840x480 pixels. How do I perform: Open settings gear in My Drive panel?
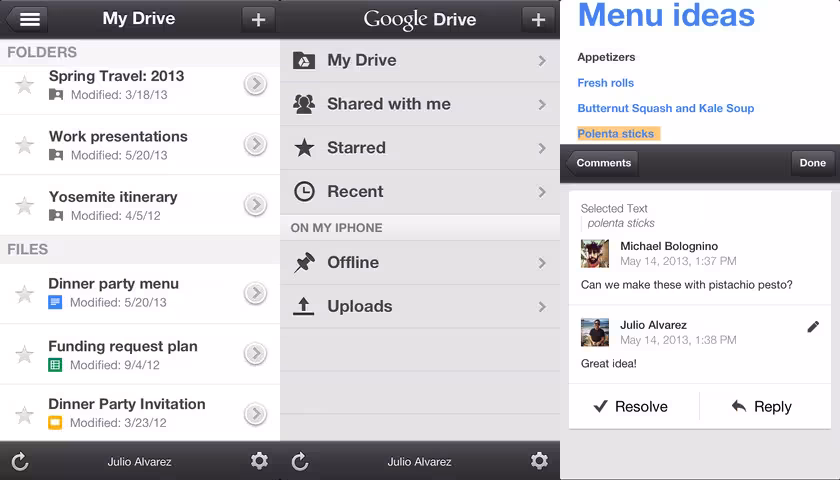pyautogui.click(x=259, y=461)
